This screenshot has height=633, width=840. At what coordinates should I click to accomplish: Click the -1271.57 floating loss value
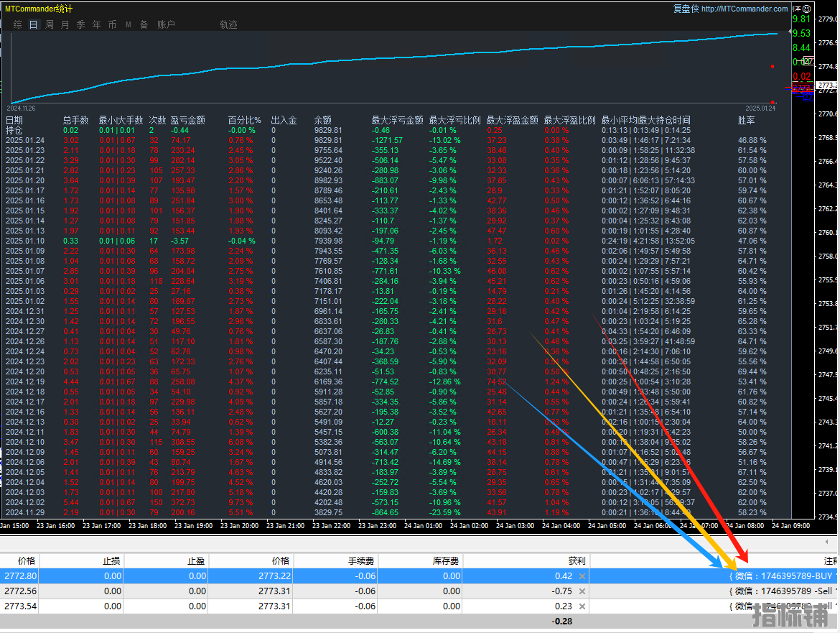[x=387, y=140]
